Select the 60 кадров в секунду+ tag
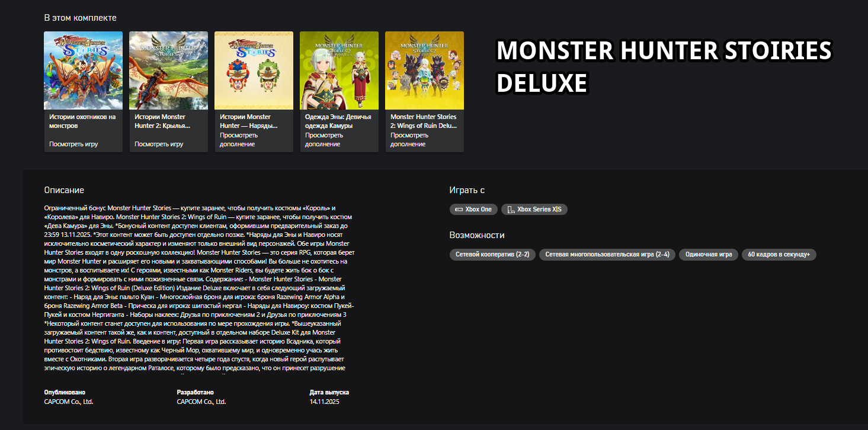 point(779,255)
